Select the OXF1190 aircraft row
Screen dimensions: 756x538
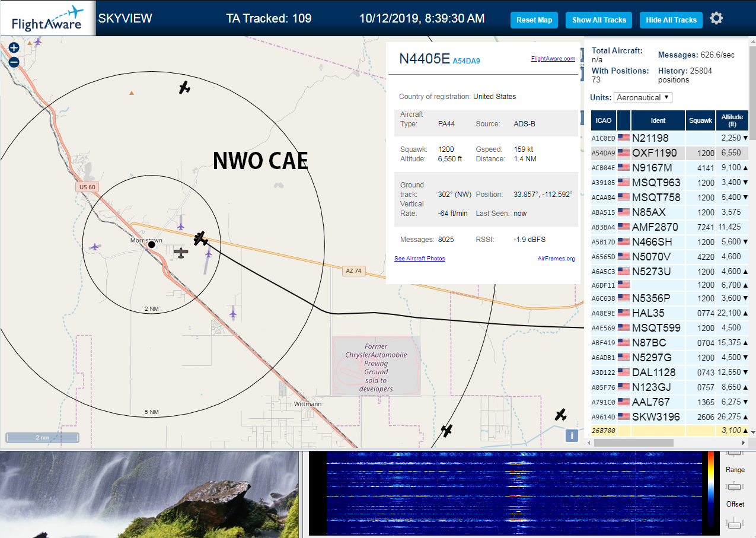(x=670, y=152)
